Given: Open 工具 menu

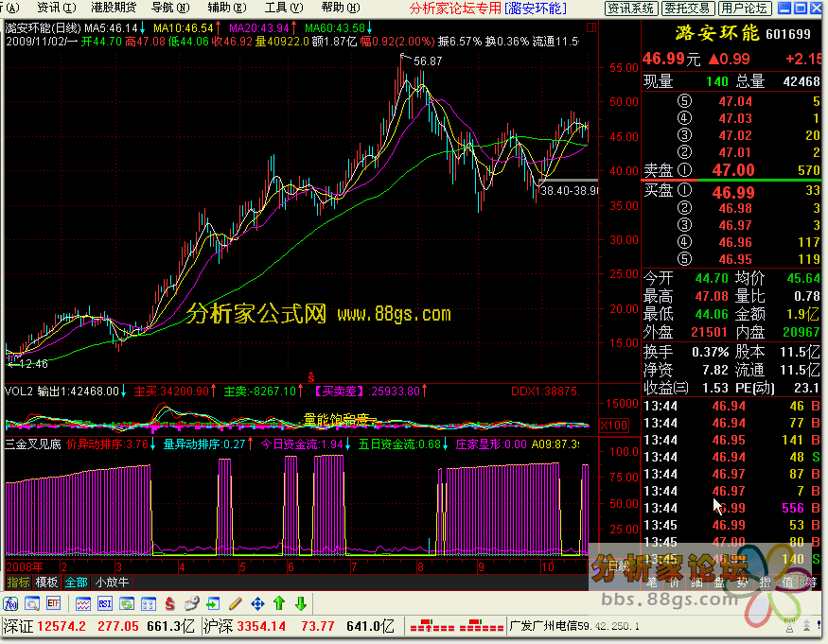Looking at the screenshot, I should coord(284,8).
